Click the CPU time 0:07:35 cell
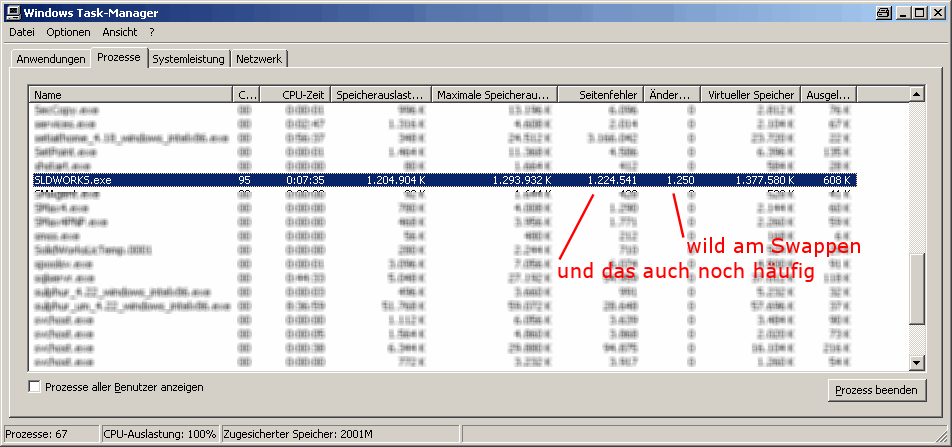952x447 pixels. click(307, 180)
